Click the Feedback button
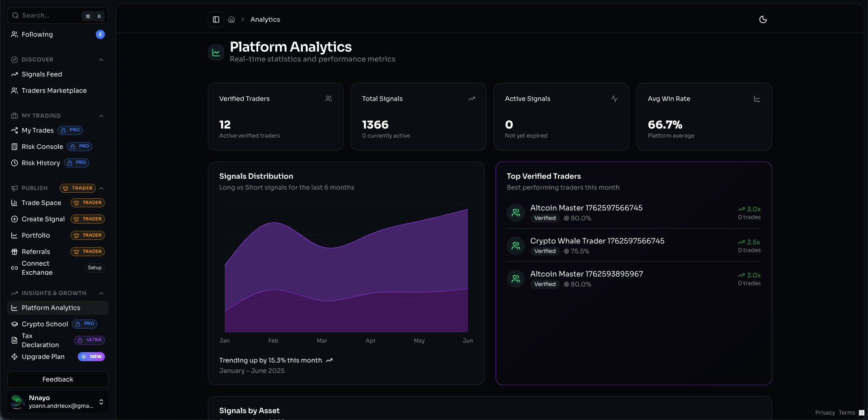The image size is (868, 420). [58, 379]
